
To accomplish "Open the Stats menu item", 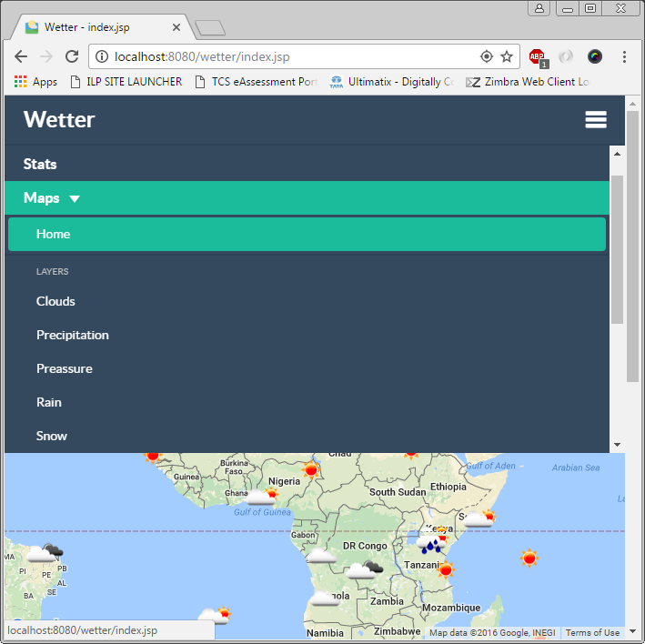I will (40, 165).
